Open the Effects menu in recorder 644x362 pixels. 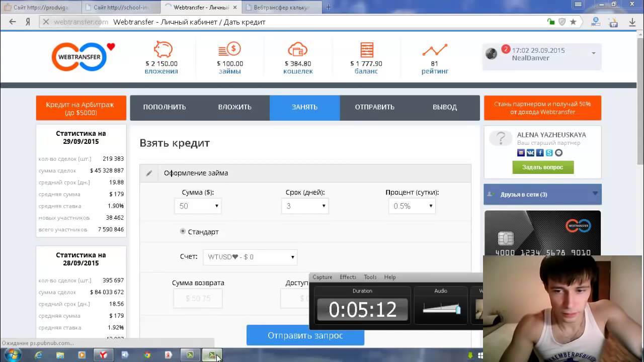348,277
